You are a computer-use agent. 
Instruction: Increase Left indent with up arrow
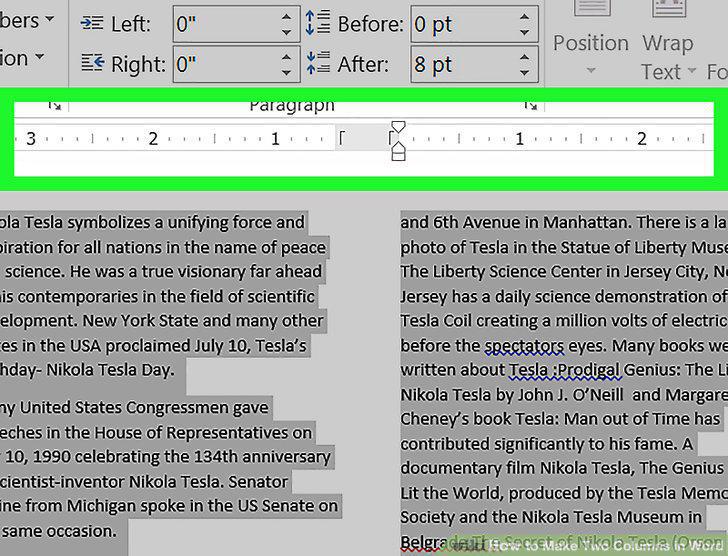[286, 16]
